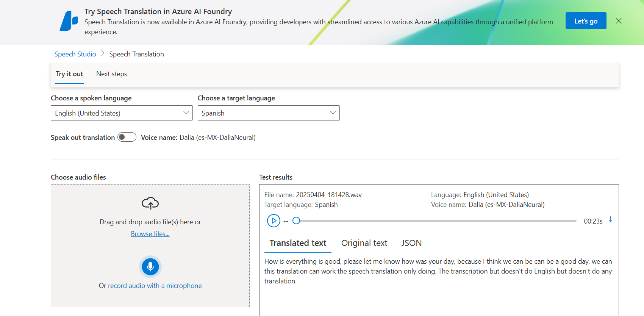The image size is (644, 316).
Task: Open the Next steps tab
Action: pos(111,74)
